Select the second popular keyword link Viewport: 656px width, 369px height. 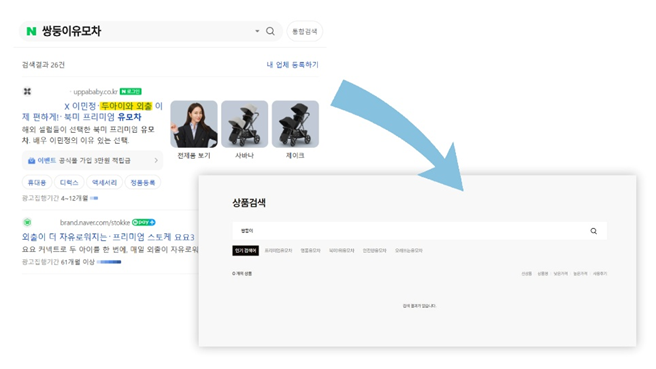coord(310,251)
